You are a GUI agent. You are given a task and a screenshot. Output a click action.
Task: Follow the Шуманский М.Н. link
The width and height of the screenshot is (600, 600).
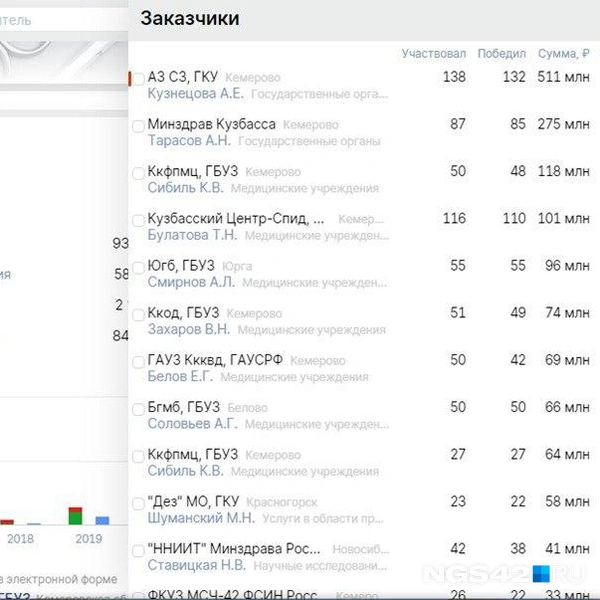pos(201,518)
